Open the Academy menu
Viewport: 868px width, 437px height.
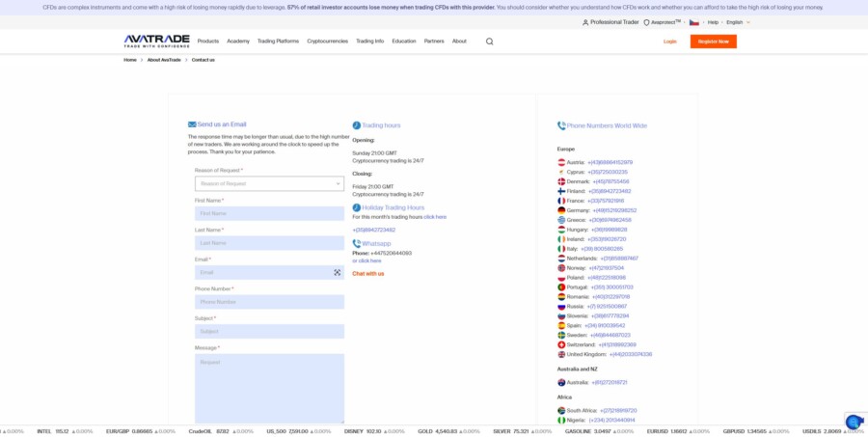(238, 41)
